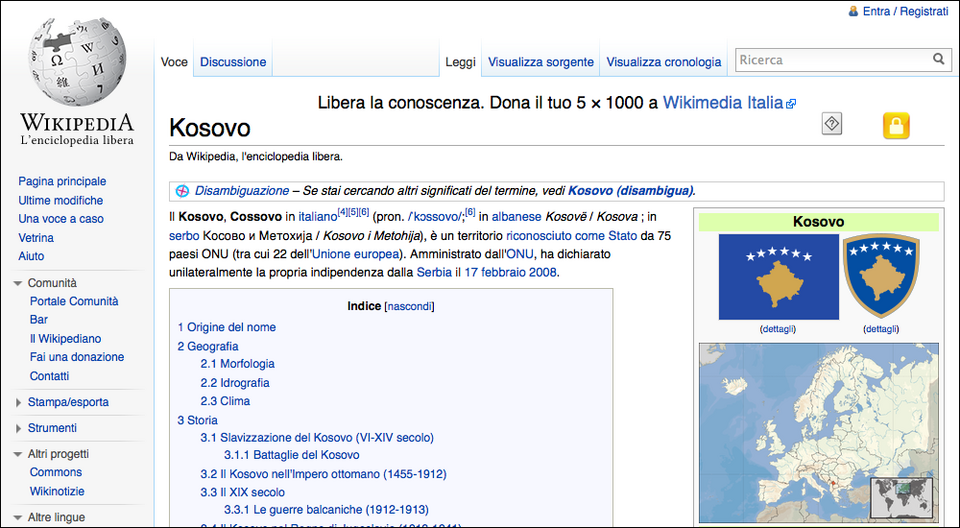Screen dimensions: 960x528
Task: Click the Wikipedia globe logo
Action: 77,61
